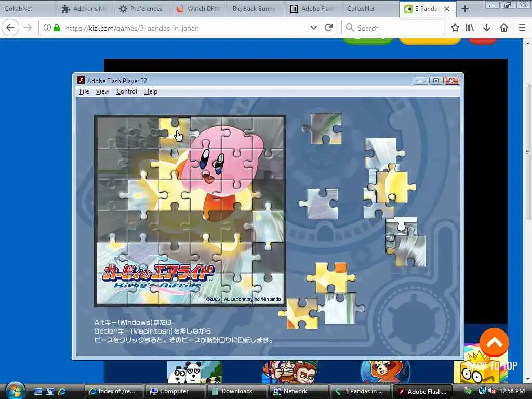The image size is (532, 399).
Task: Click the Adobe Flash Player title icon
Action: pos(81,81)
